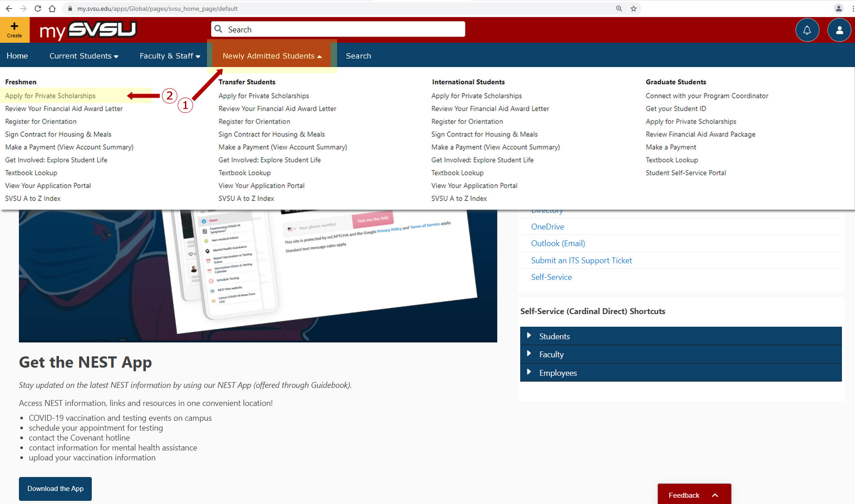Screen dimensions: 855x504
Task: Click the browser reload icon
Action: click(38, 9)
